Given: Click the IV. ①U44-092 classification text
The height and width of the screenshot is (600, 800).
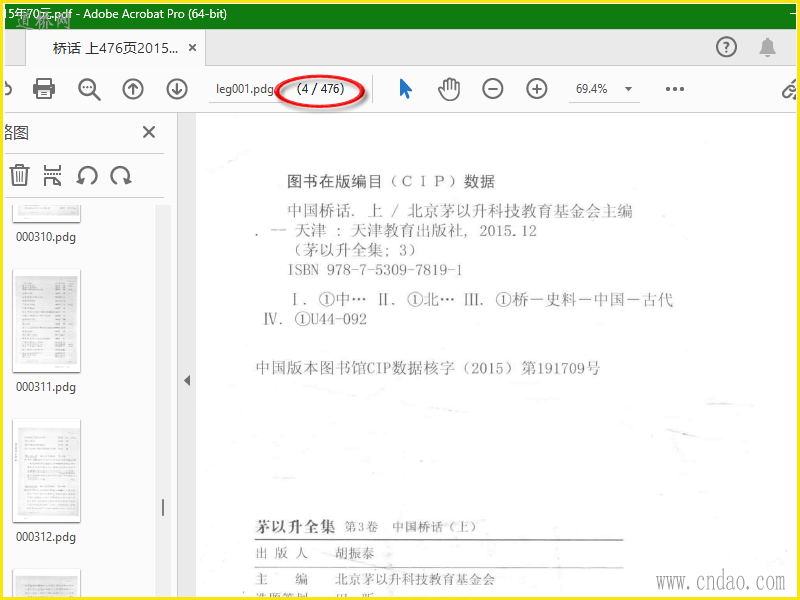Looking at the screenshot, I should point(315,319).
